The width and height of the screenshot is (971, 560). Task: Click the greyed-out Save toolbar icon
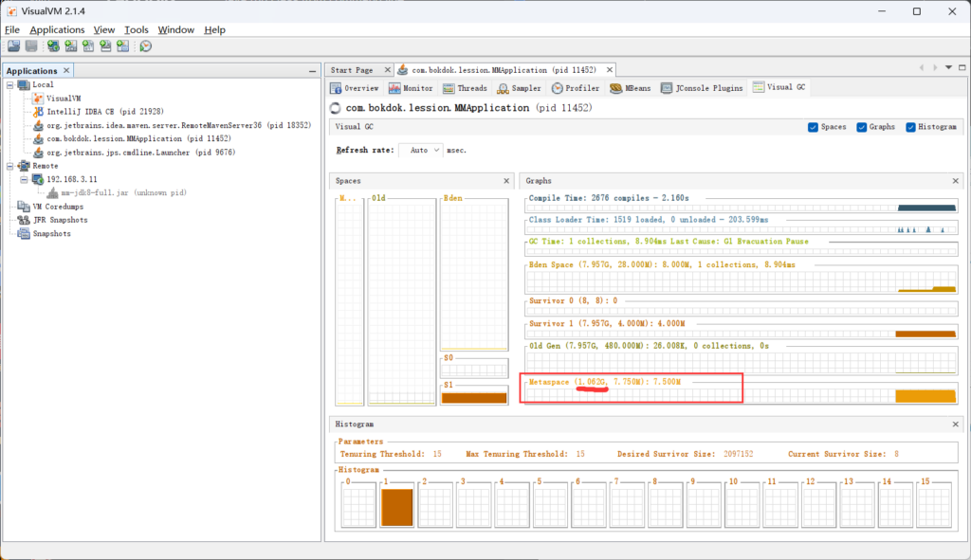click(x=31, y=45)
